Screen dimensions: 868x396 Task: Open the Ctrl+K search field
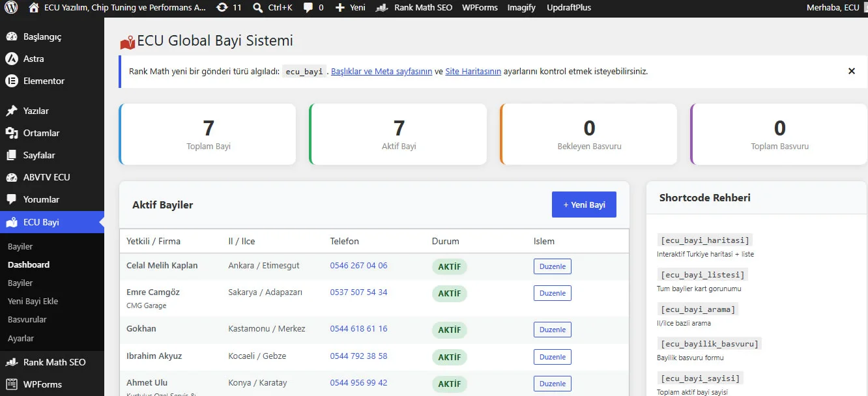[272, 8]
